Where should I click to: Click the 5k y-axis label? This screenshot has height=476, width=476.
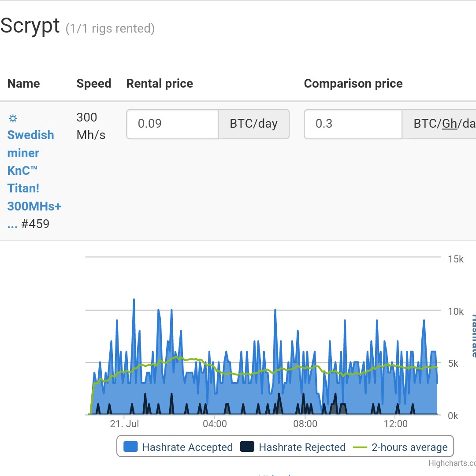point(453,363)
